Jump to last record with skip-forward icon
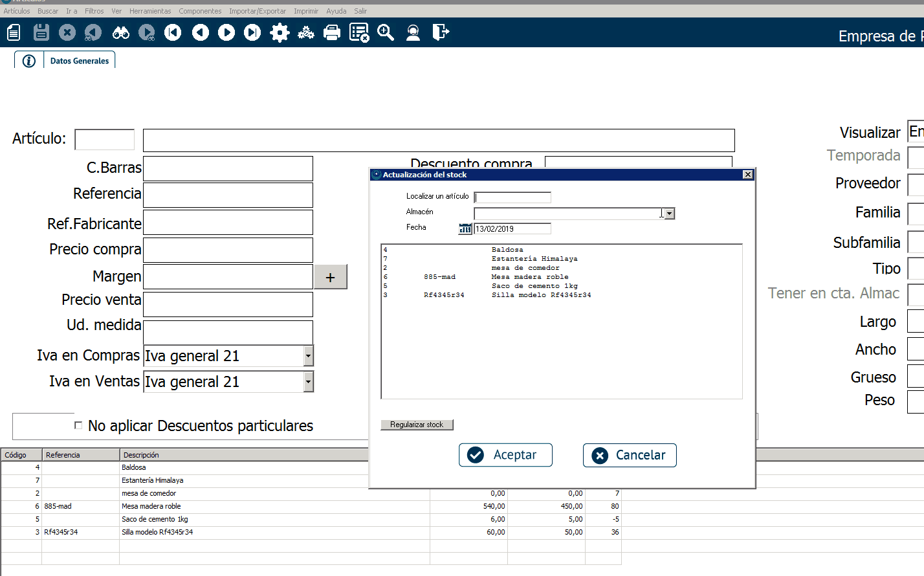This screenshot has height=576, width=924. tap(252, 32)
